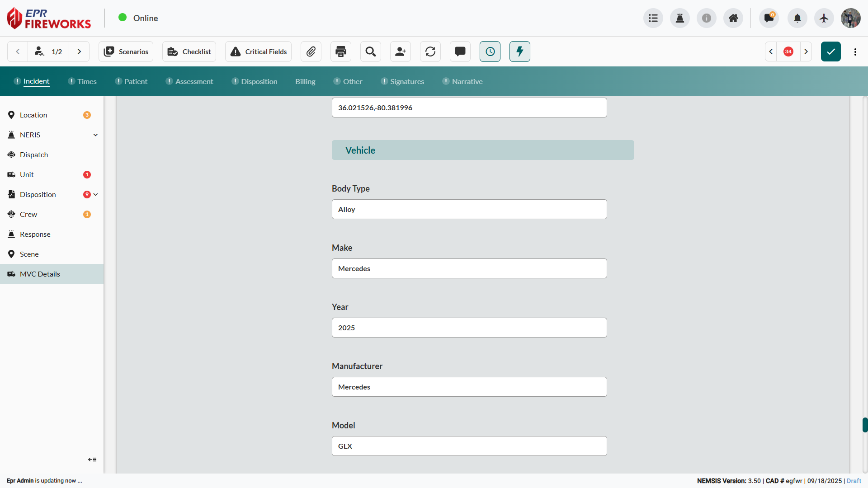
Task: Toggle the lightning bolt quick mode
Action: pyautogui.click(x=520, y=52)
